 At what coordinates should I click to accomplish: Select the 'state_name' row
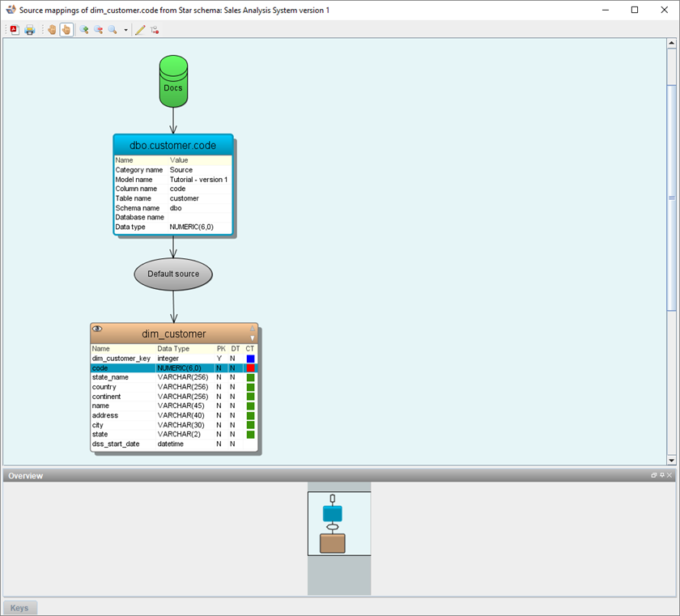tap(174, 377)
